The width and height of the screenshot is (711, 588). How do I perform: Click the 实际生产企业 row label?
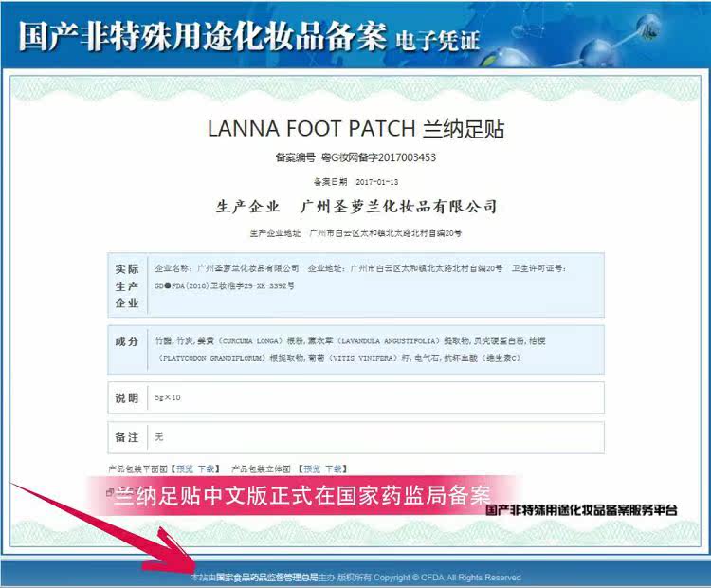126,285
